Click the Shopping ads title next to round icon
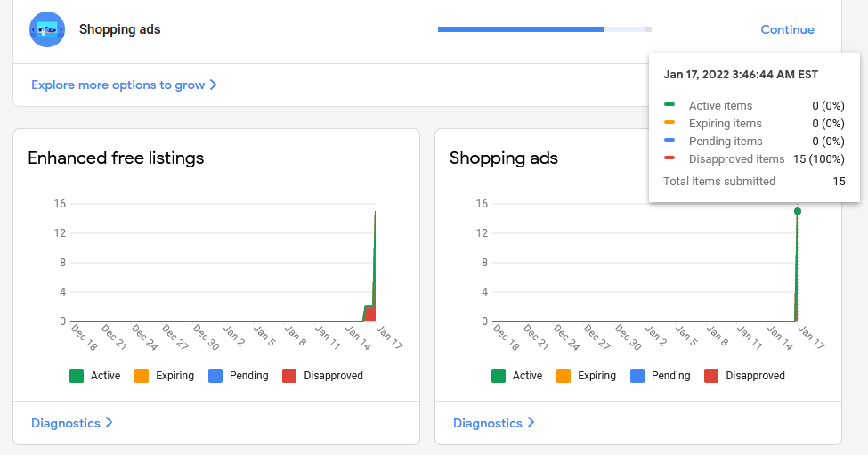This screenshot has height=455, width=868. click(x=119, y=29)
